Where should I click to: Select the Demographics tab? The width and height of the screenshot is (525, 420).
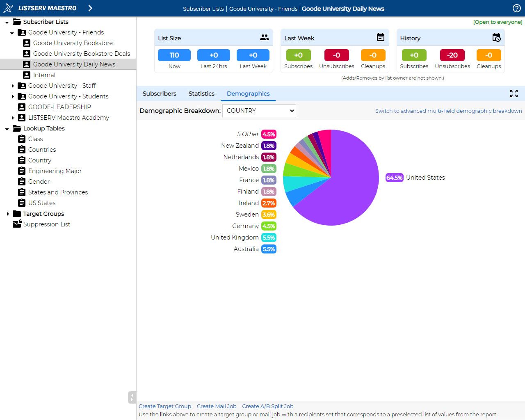click(248, 94)
